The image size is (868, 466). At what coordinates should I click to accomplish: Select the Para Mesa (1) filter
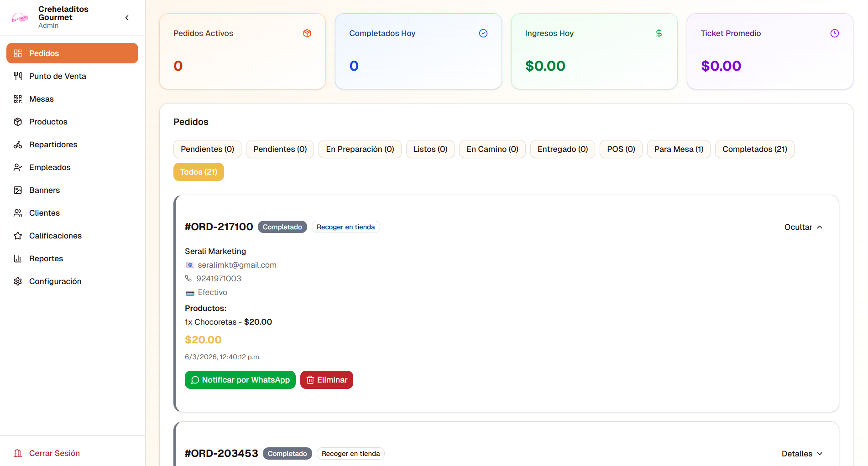(x=679, y=149)
